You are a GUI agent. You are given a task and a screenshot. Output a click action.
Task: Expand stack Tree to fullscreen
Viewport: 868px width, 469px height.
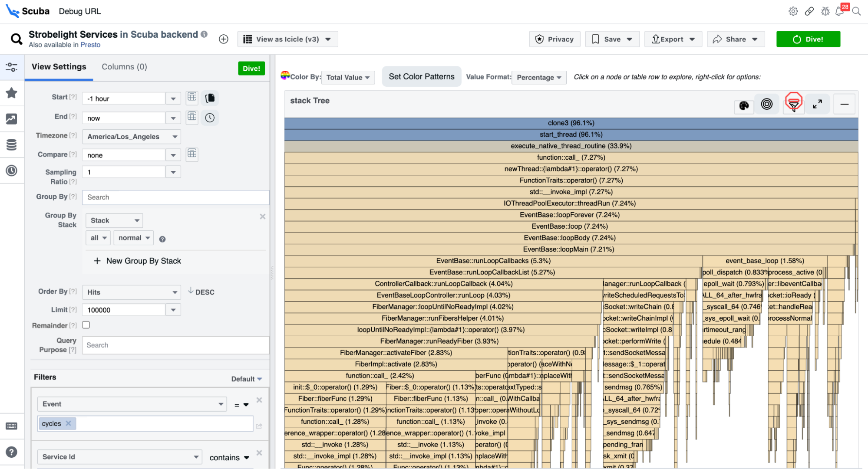[x=817, y=104]
